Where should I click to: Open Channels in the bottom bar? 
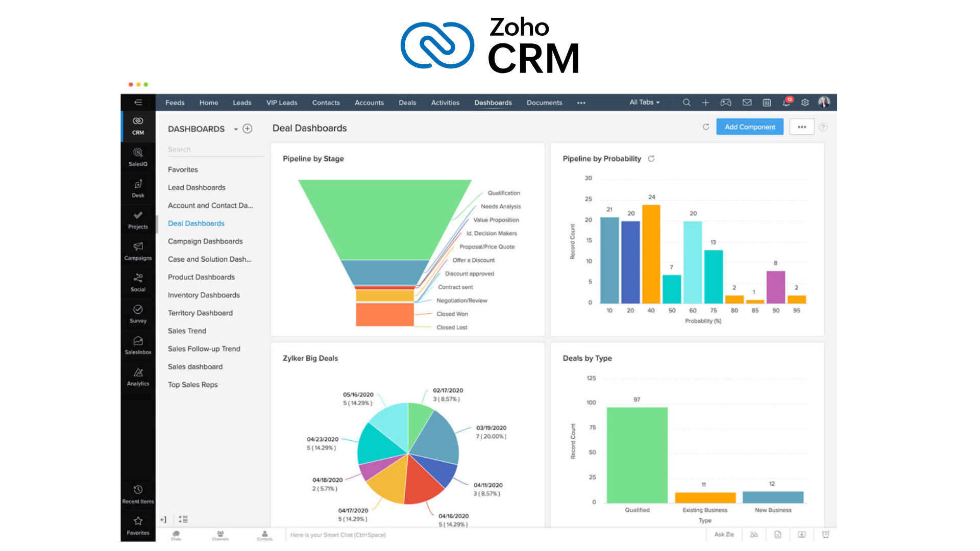(220, 535)
